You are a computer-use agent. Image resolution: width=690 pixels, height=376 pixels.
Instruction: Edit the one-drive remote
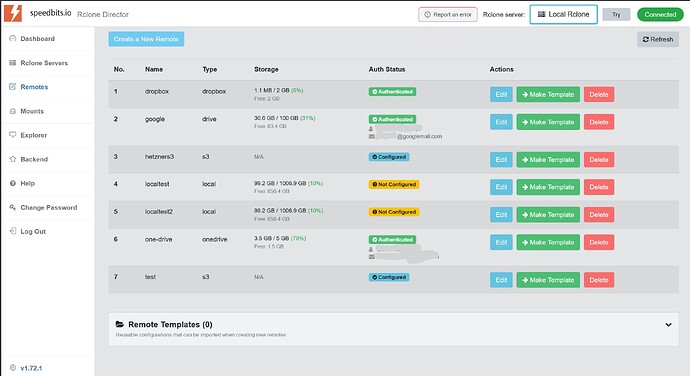pyautogui.click(x=501, y=242)
